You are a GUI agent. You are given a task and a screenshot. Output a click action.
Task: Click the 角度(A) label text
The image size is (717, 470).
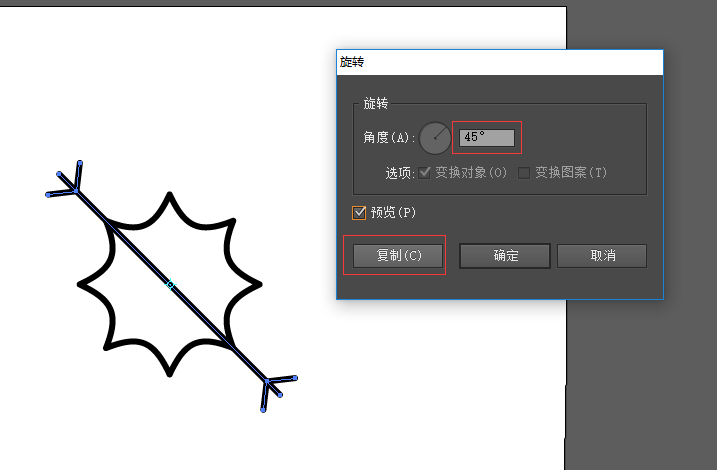click(x=389, y=137)
